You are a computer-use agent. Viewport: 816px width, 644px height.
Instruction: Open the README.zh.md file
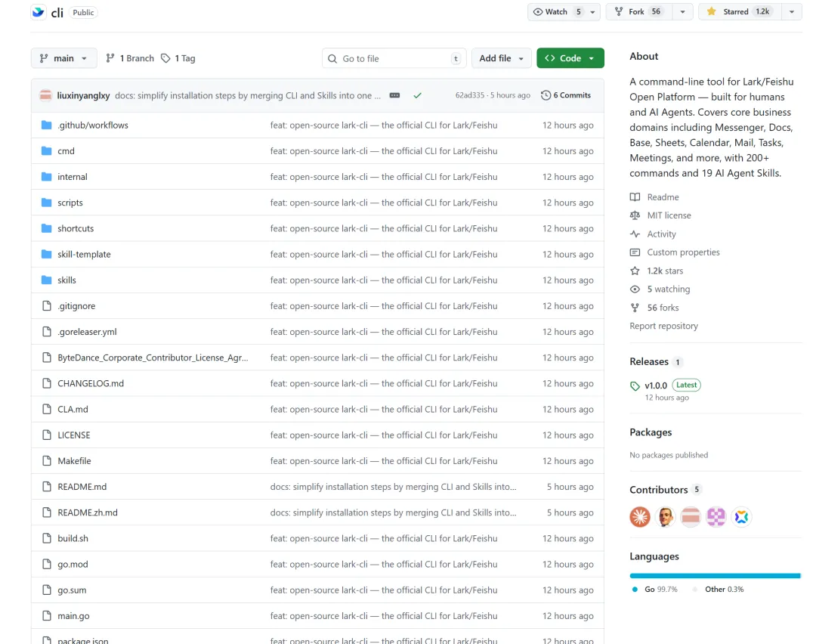[88, 512]
